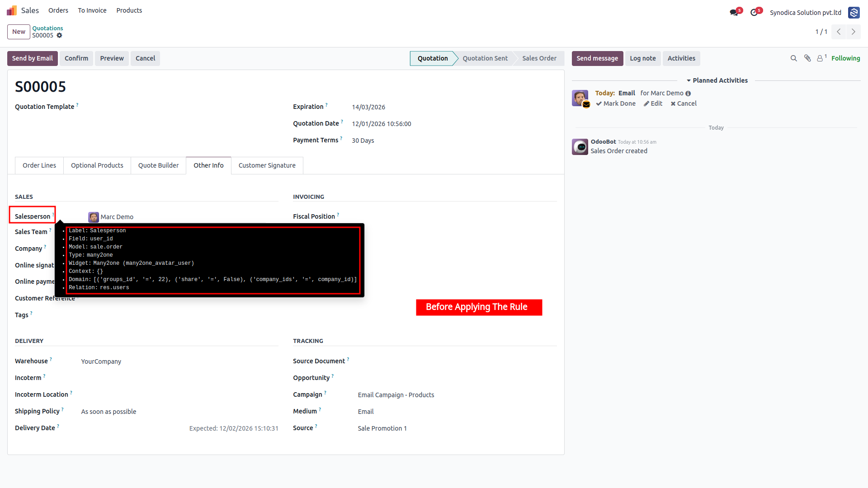Click the company logo avatar icon
Image resolution: width=868 pixels, height=488 pixels.
pos(854,13)
